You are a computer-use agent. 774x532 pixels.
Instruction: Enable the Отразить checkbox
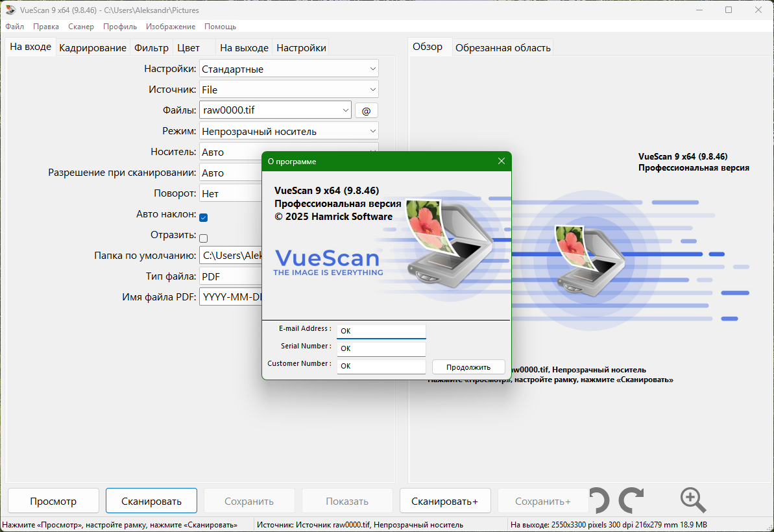[203, 238]
